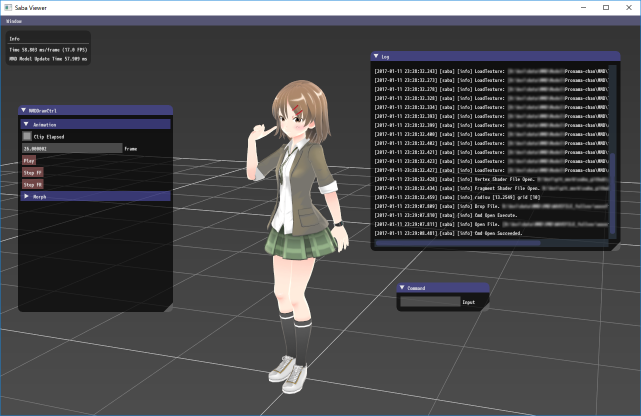Minimize the Saba Viewer window
Screen dimensions: 641x416
click(x=583, y=7)
